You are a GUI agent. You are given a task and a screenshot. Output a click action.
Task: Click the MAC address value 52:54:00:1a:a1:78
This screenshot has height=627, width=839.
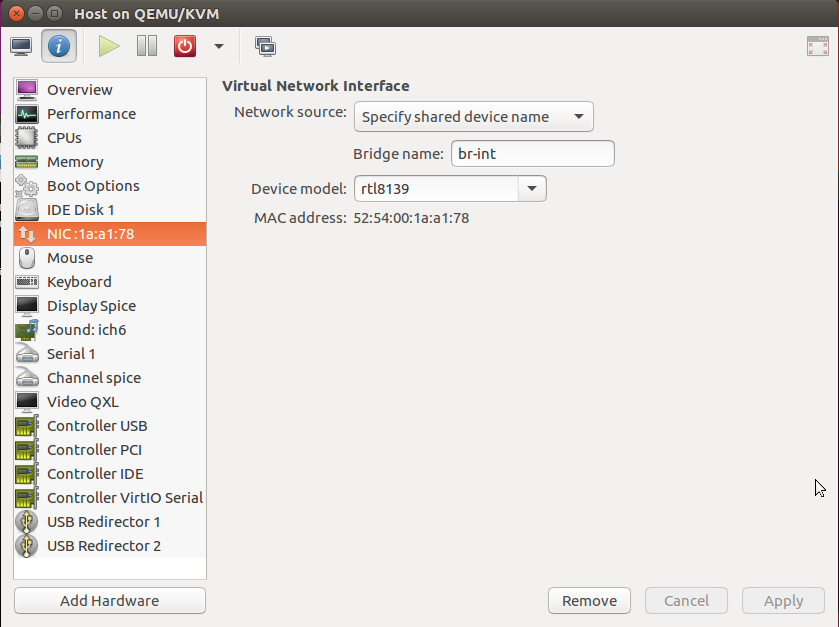411,218
